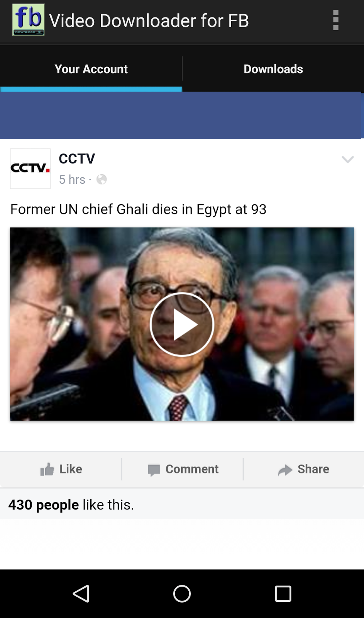Switch to the Downloads tab
Image resolution: width=364 pixels, height=618 pixels.
pyautogui.click(x=273, y=69)
